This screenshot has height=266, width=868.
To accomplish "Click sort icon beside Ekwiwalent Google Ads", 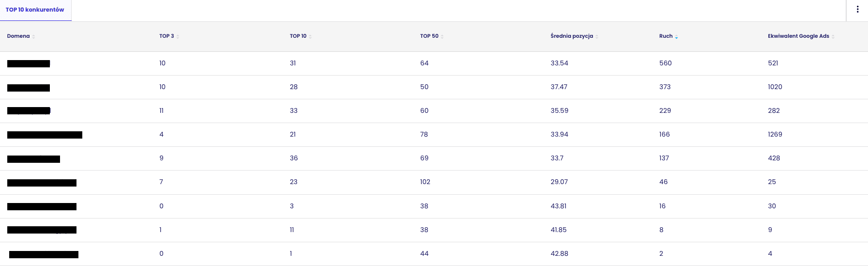I will click(833, 37).
